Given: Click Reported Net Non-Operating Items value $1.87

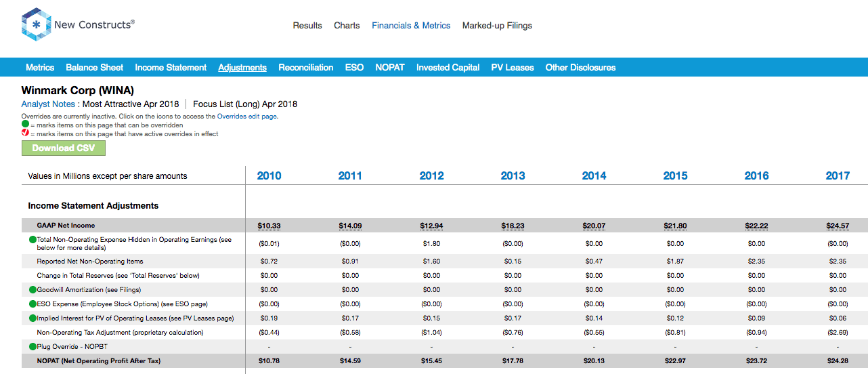Looking at the screenshot, I should [x=675, y=261].
